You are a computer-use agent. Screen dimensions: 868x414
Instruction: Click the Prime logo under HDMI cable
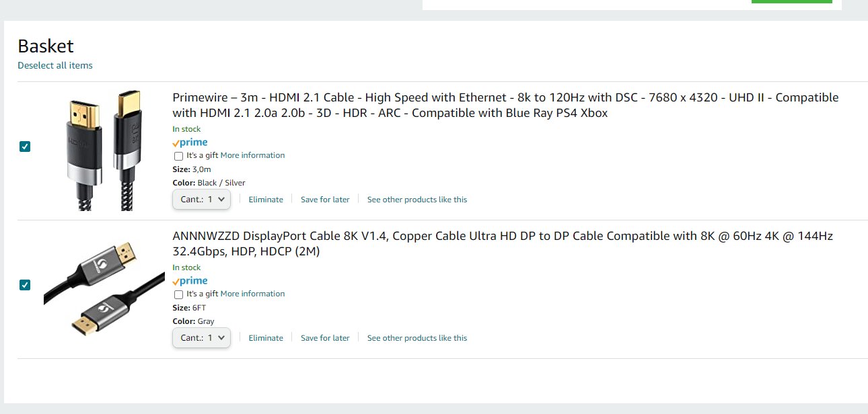(x=190, y=142)
